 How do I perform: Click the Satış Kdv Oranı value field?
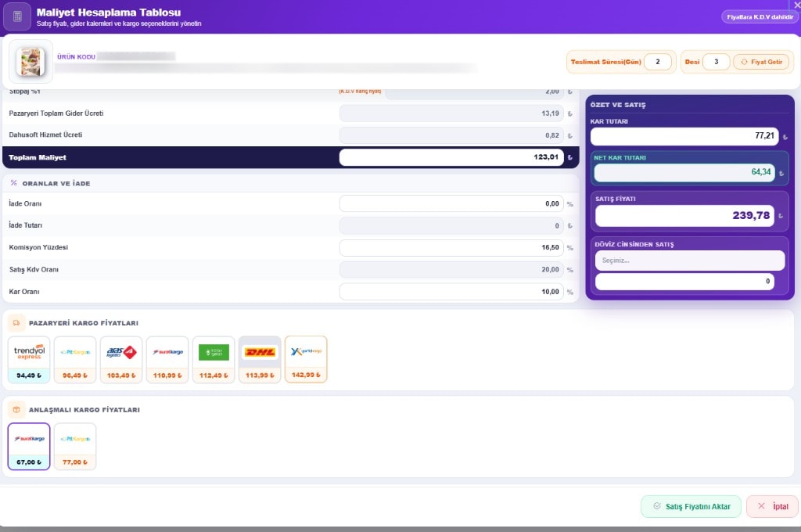click(x=451, y=270)
